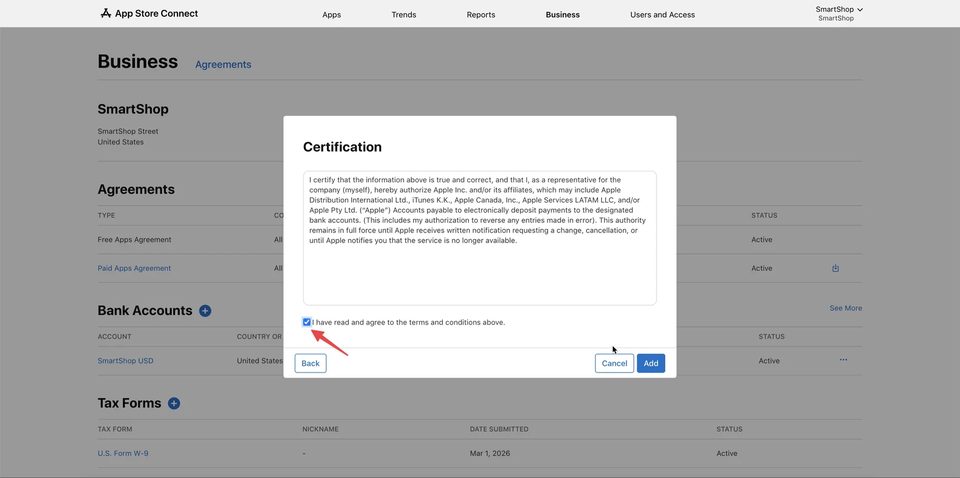Open the Paid Apps Agreement link
The width and height of the screenshot is (960, 478).
coord(134,268)
